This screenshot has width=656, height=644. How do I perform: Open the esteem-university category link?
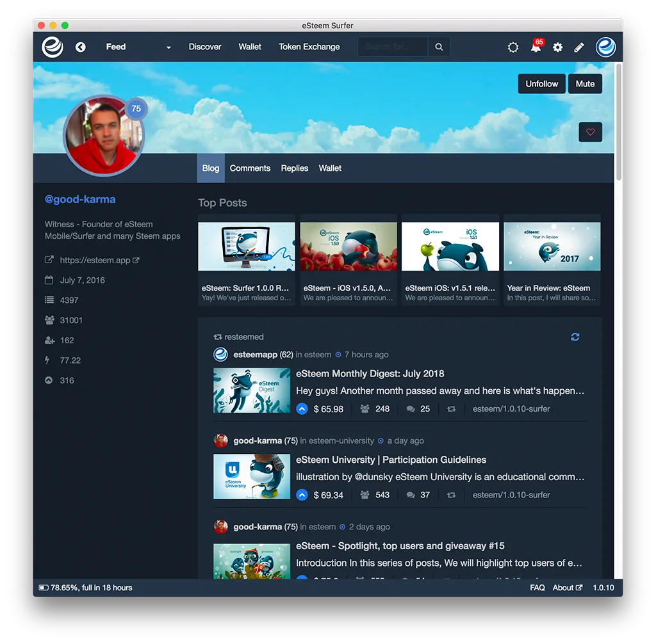(x=341, y=441)
